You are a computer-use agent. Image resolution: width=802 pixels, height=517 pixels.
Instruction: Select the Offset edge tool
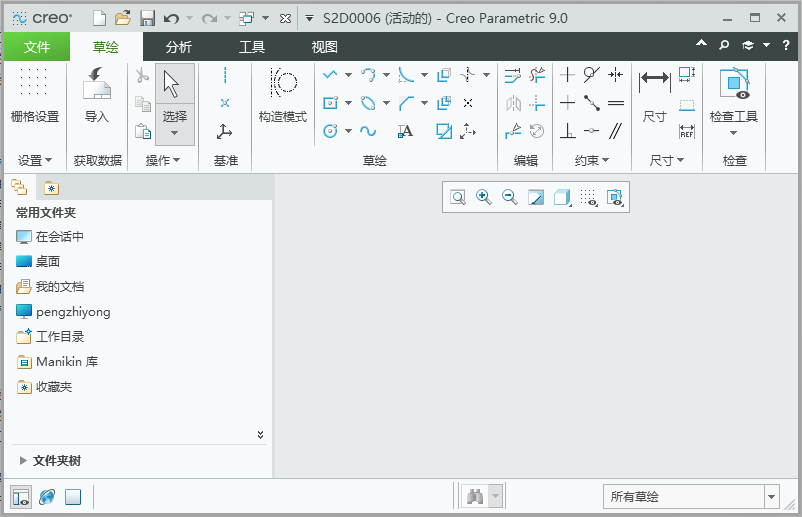tap(443, 75)
